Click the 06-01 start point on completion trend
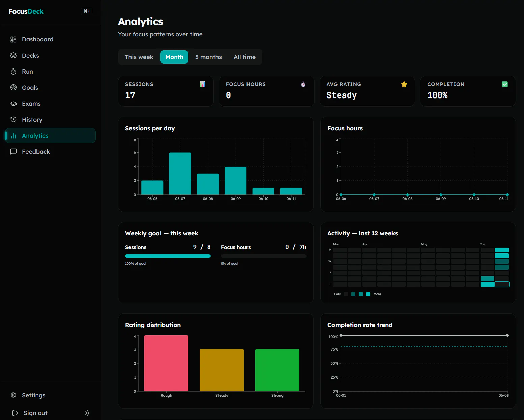524x420 pixels. 341,335
